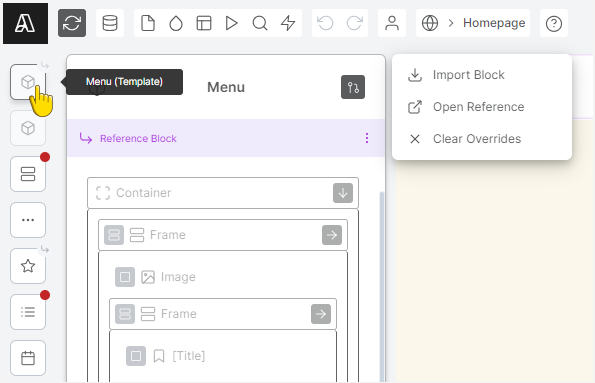Viewport: 595px width, 383px height.
Task: Click the app logo in top-left corner
Action: 25,24
